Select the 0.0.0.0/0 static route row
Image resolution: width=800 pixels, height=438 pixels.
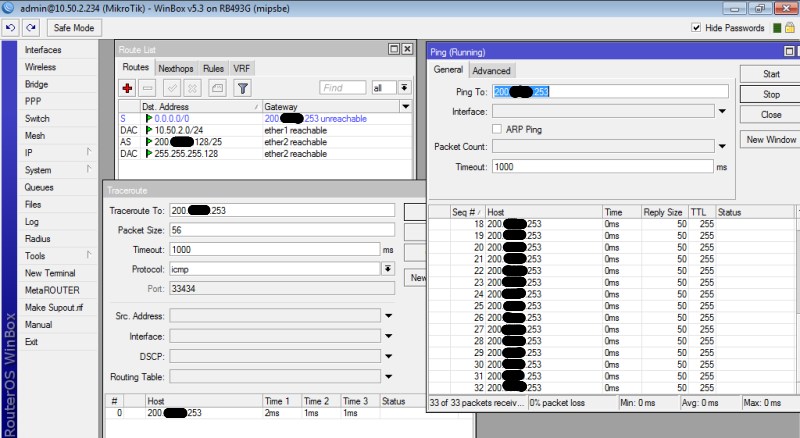point(265,118)
